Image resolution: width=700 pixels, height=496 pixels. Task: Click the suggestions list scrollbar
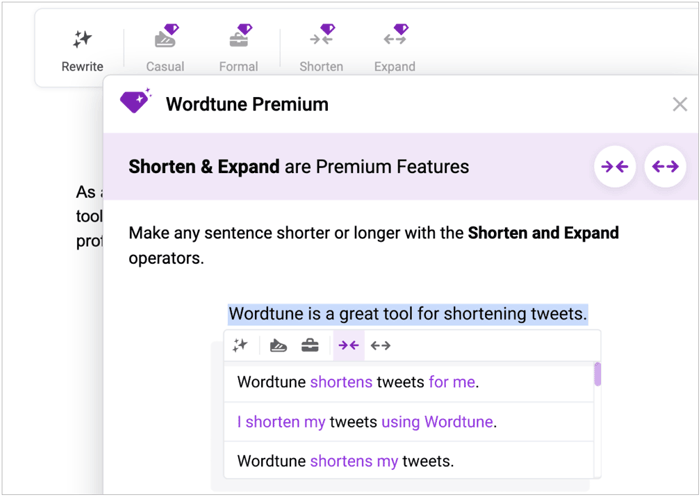[598, 375]
